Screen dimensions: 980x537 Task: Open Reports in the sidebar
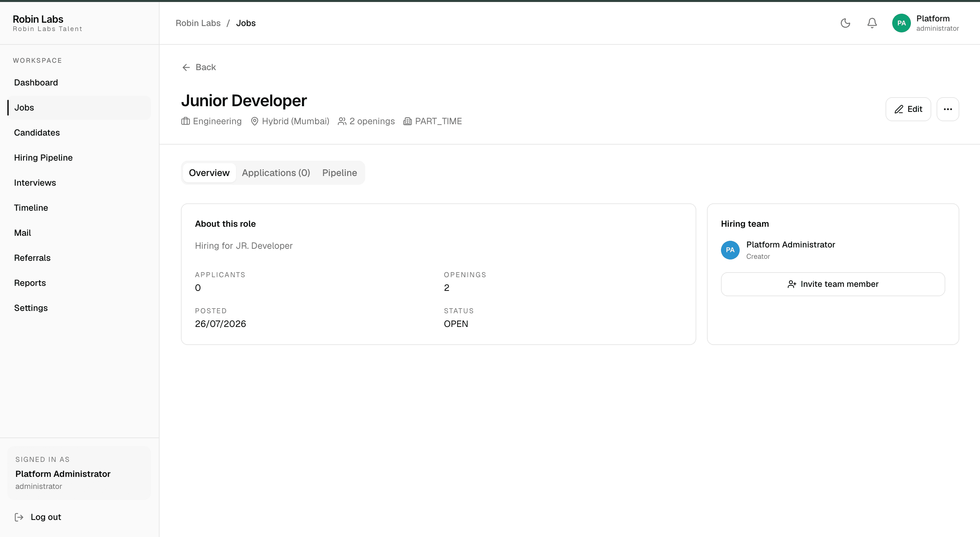[79, 283]
